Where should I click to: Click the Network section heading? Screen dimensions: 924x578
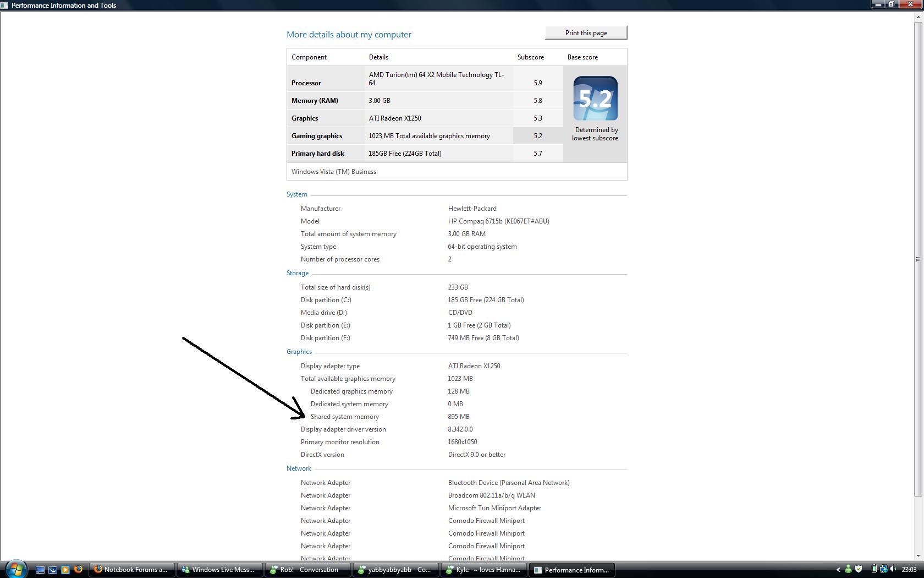(299, 468)
